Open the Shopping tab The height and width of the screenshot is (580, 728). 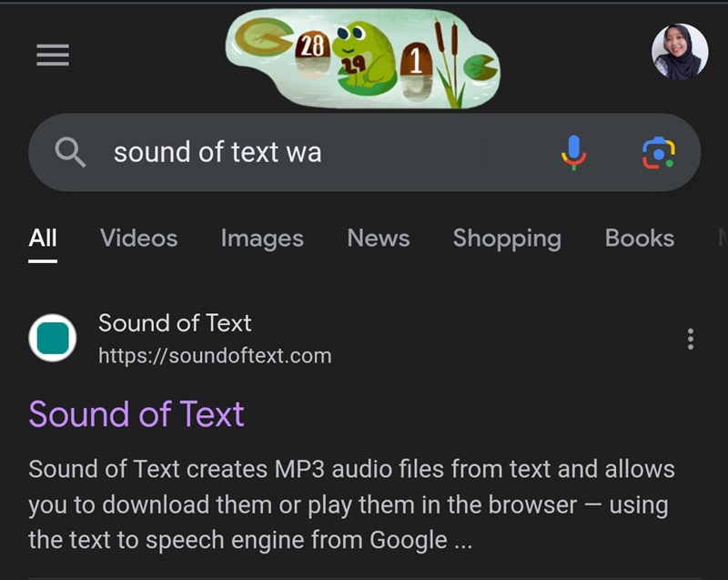click(507, 239)
